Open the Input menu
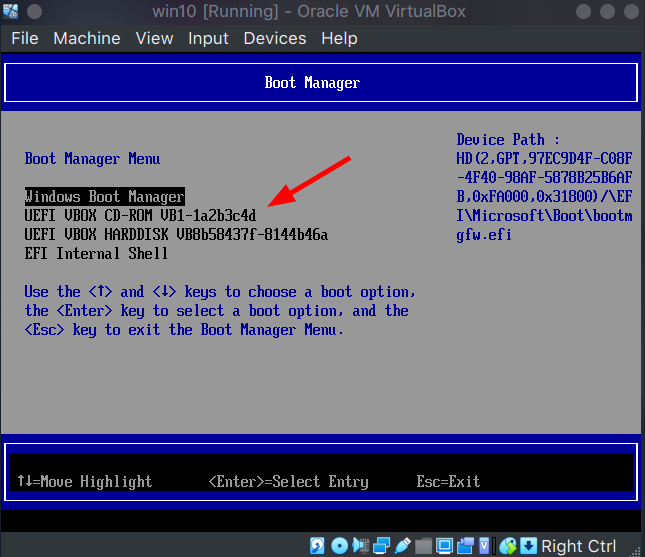 tap(208, 38)
